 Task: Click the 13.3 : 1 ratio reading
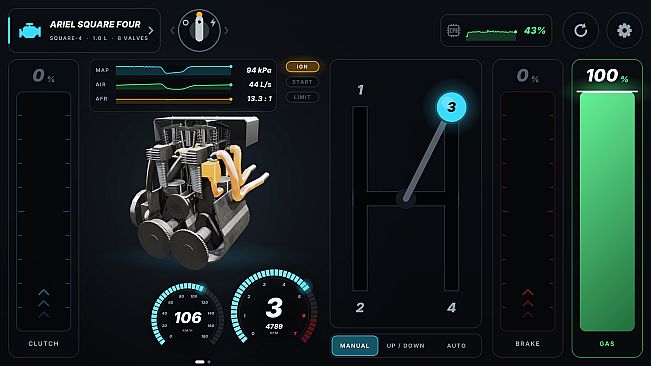259,99
